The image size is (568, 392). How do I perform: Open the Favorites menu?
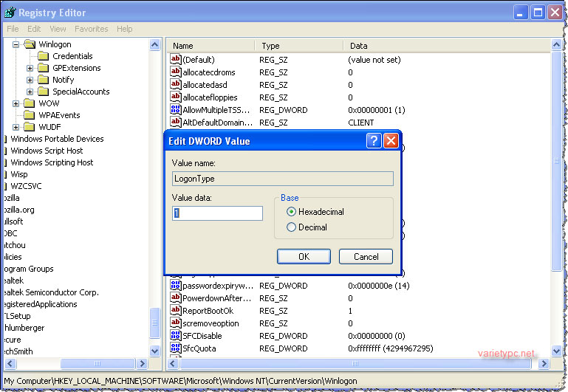(x=92, y=29)
